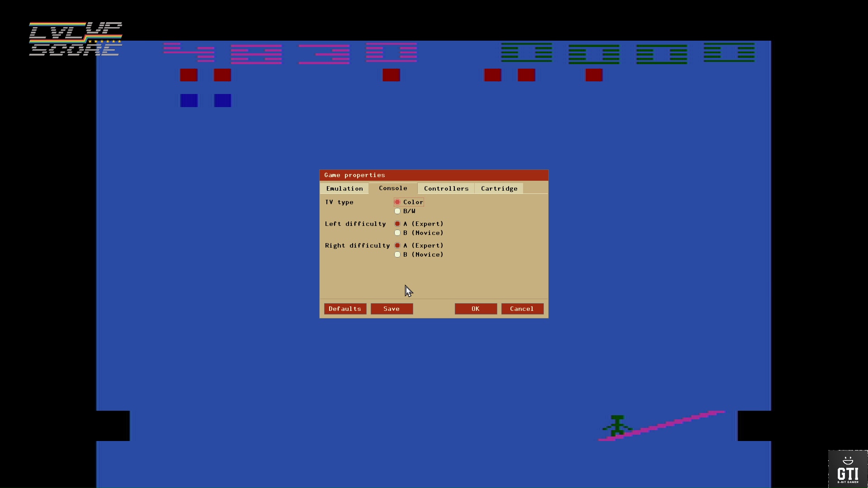Click the 'Right difficulty' label
This screenshot has width=868, height=488.
click(x=357, y=246)
